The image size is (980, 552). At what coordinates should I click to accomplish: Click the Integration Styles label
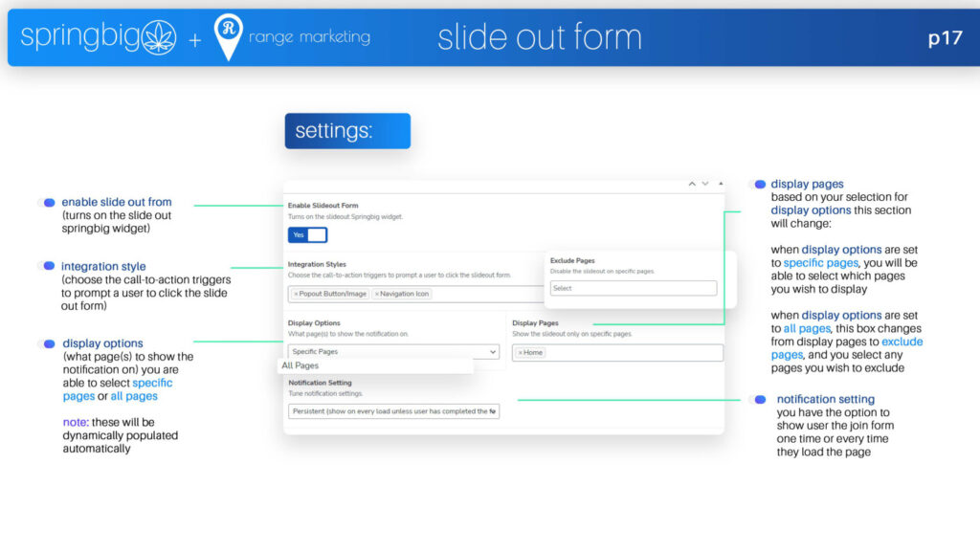(317, 265)
